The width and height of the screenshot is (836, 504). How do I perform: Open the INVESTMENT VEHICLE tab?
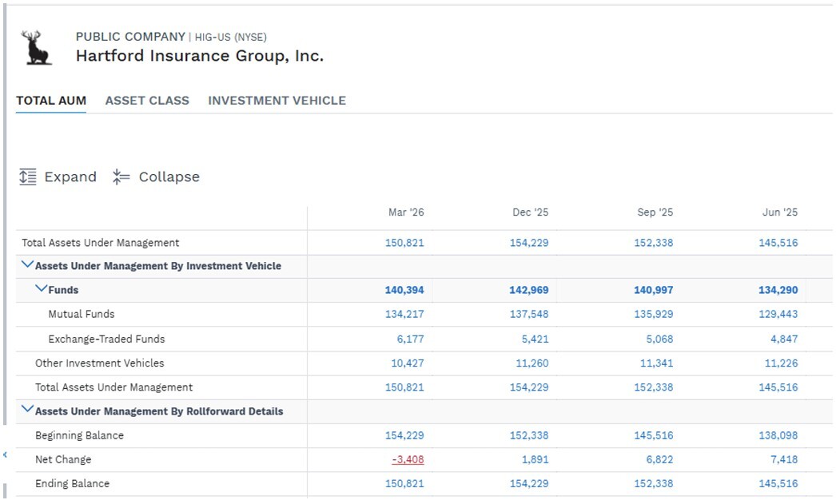tap(277, 101)
